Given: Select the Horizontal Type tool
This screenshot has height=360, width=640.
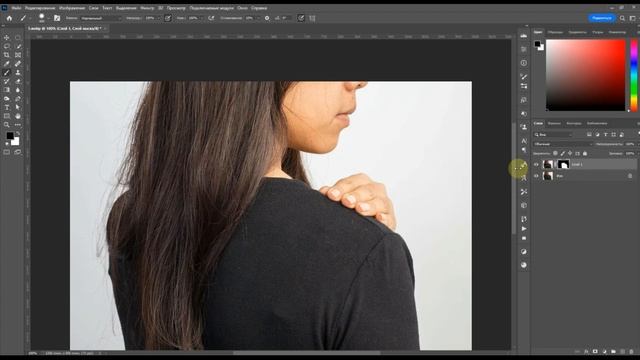Looking at the screenshot, I should click(7, 107).
